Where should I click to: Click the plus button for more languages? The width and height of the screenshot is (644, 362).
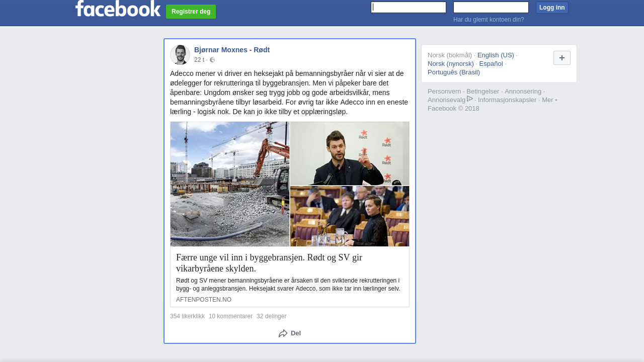[x=562, y=58]
